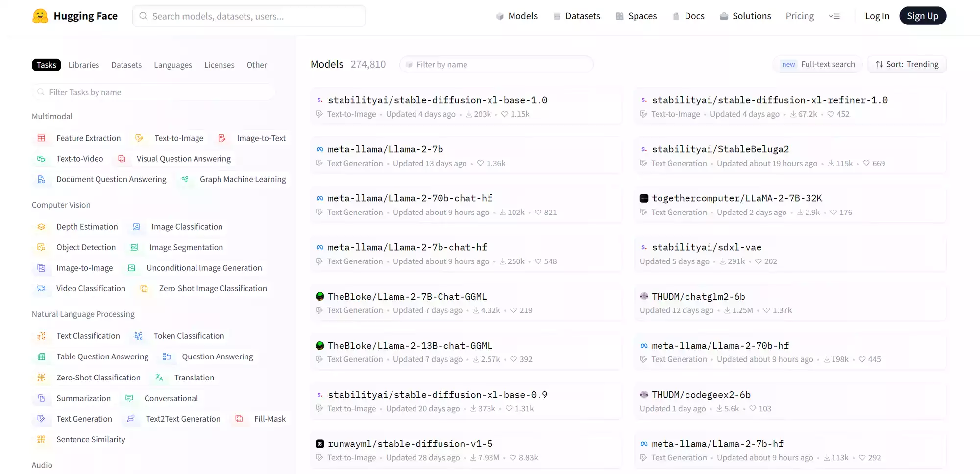Select the Conversational task icon

coord(129,398)
